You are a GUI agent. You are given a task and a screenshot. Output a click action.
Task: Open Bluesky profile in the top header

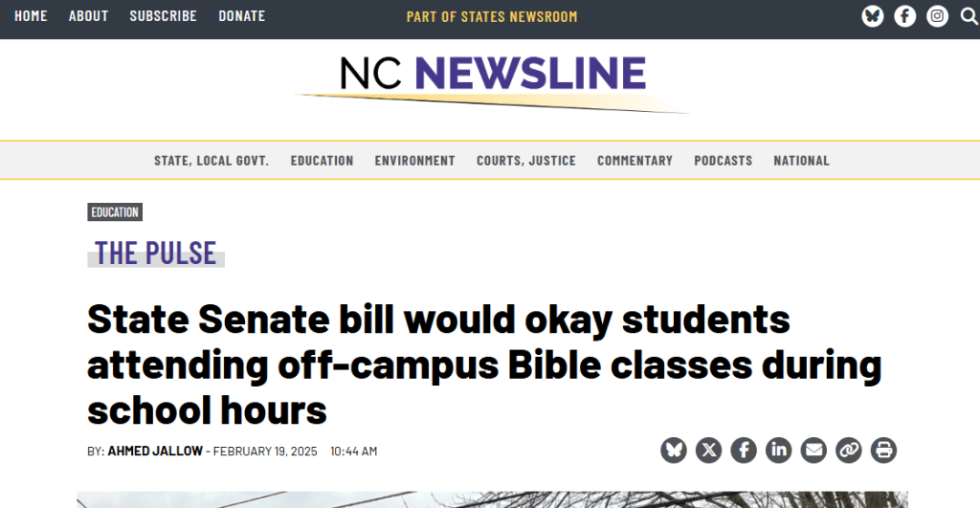point(872,16)
